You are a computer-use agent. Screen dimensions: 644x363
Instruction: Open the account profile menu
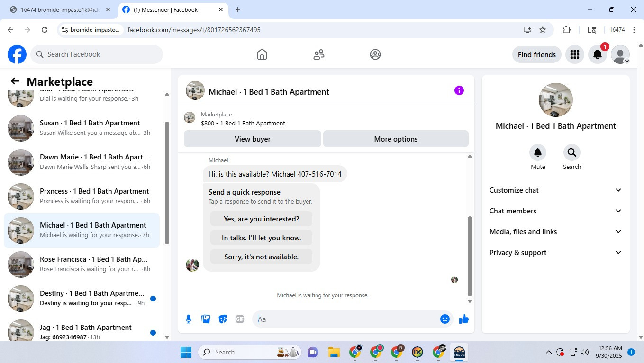(620, 54)
